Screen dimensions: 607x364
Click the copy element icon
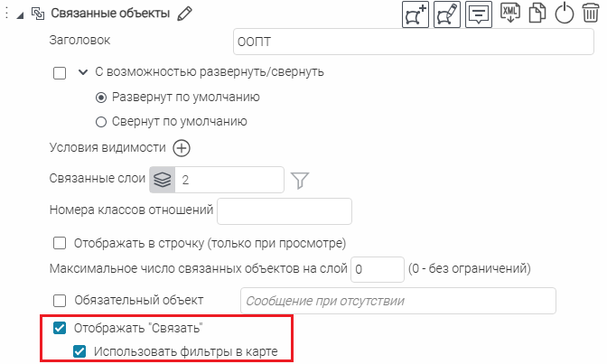[537, 14]
